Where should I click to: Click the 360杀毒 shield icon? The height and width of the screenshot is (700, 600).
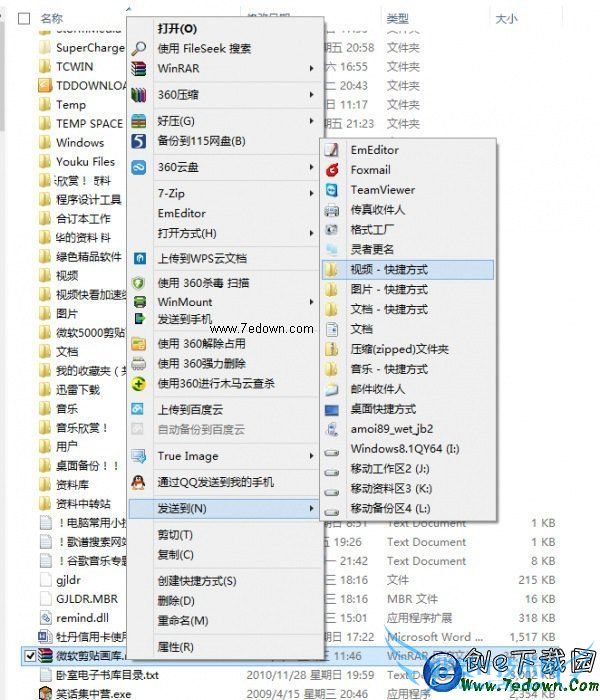pyautogui.click(x=139, y=283)
